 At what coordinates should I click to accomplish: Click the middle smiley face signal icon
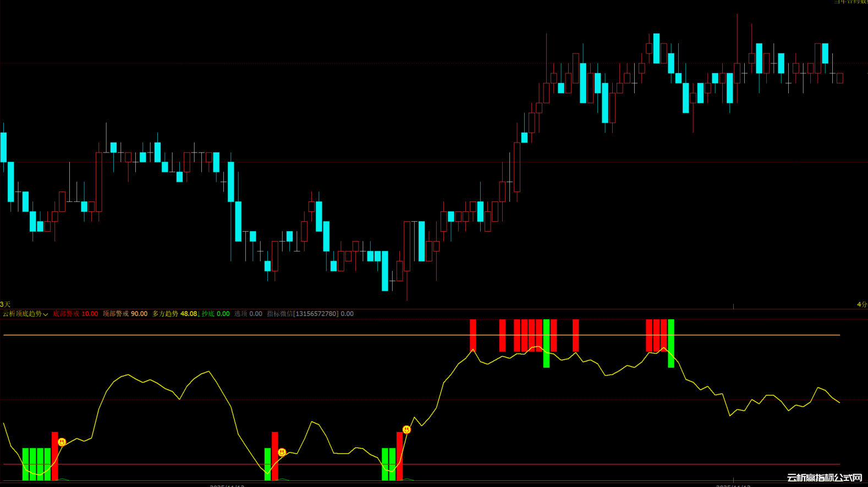(x=282, y=452)
